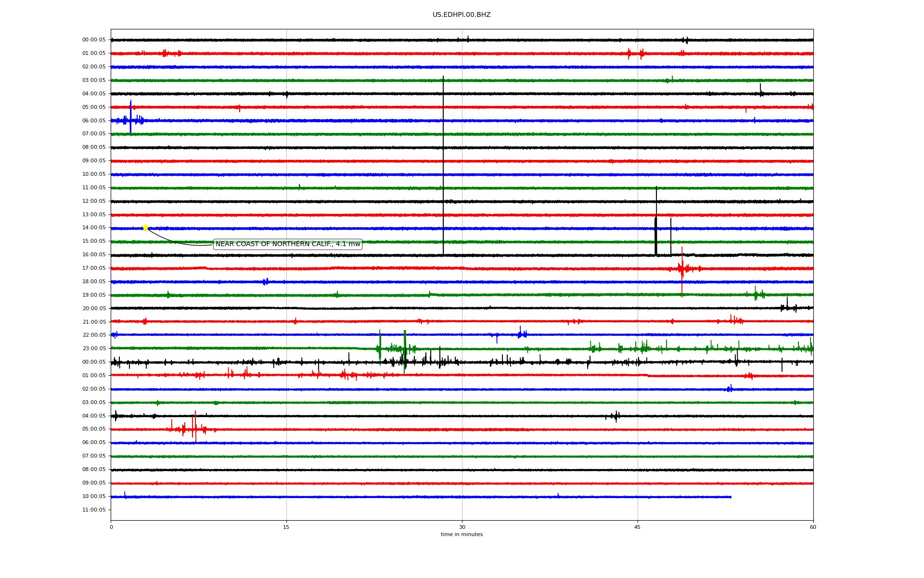Click the 0 tick on x-axis
Image resolution: width=924 pixels, height=578 pixels.
(111, 527)
